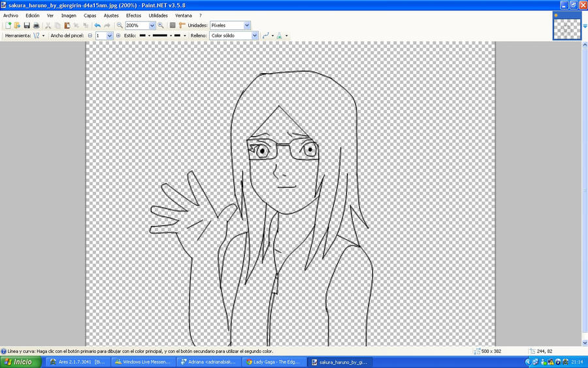Open the Archivo menu
Viewport: 588px width, 368px height.
point(10,16)
